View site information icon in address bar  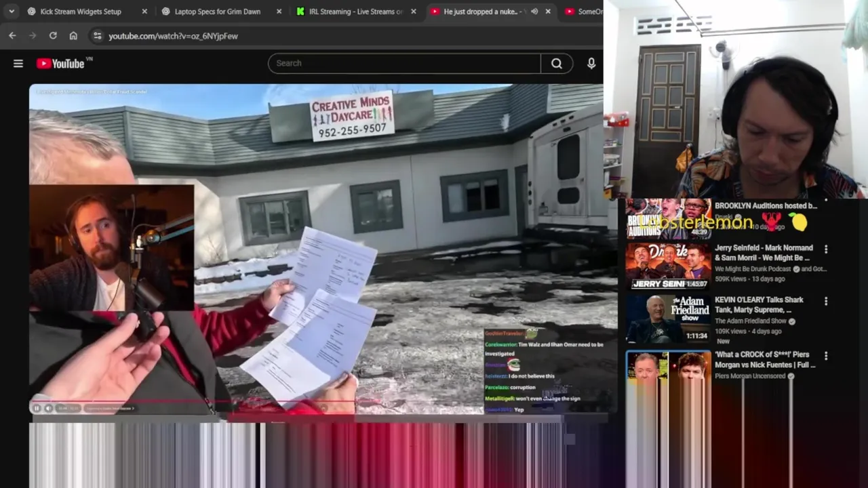click(97, 35)
